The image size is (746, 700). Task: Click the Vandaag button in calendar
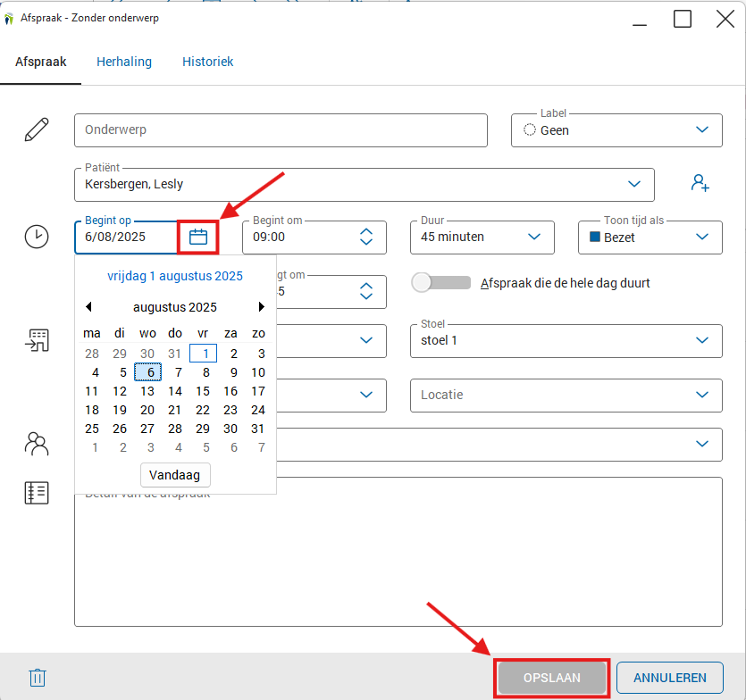pyautogui.click(x=175, y=475)
